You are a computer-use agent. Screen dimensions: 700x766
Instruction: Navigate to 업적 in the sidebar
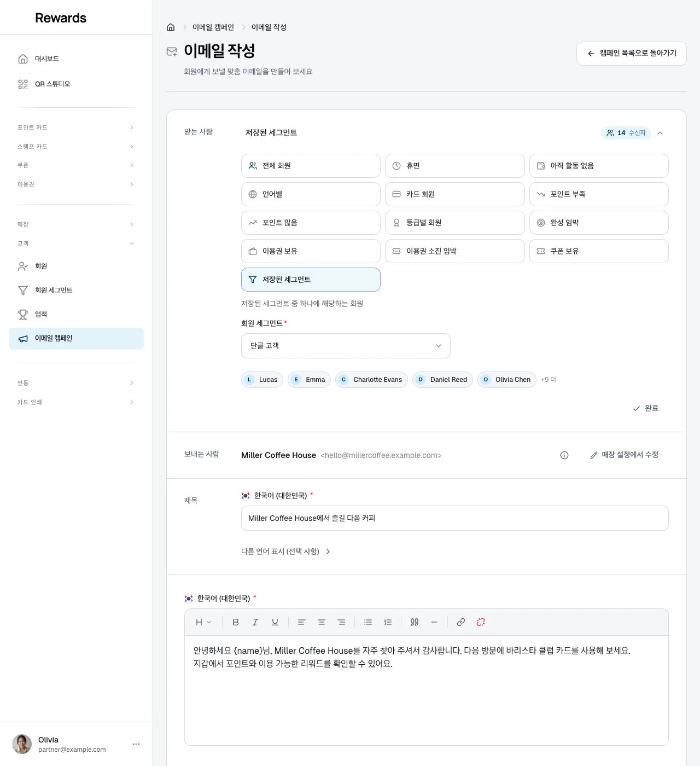click(76, 315)
